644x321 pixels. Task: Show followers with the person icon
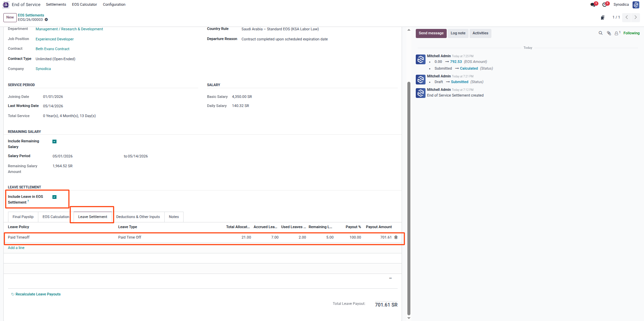617,33
